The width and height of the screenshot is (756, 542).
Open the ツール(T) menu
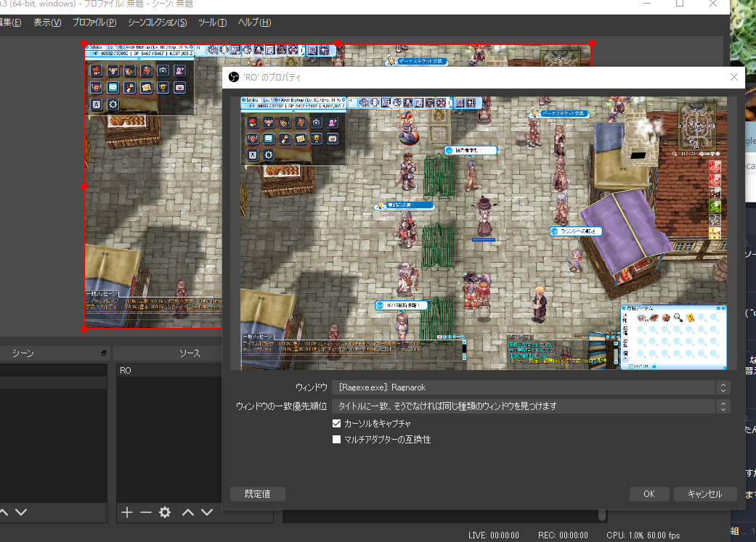coord(212,22)
